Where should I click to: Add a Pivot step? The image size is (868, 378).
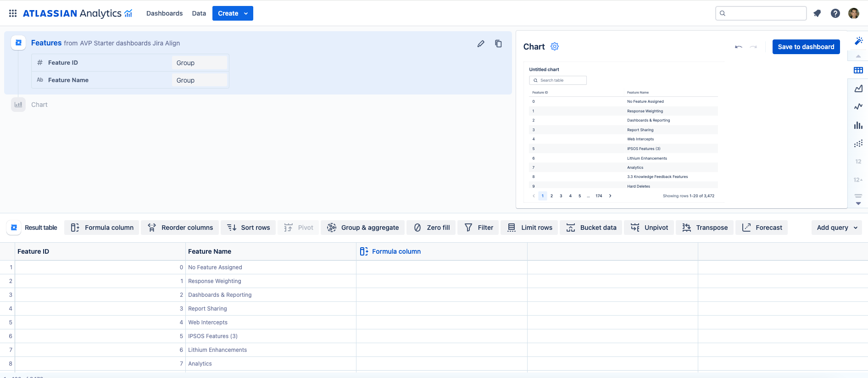pyautogui.click(x=298, y=228)
